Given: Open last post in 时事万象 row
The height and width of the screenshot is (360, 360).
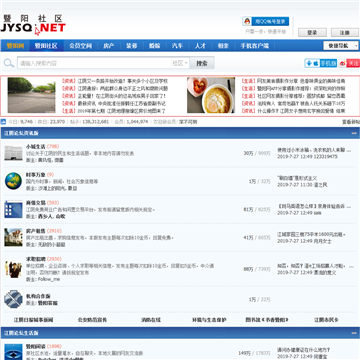Looking at the screenshot, I should pyautogui.click(x=297, y=178).
